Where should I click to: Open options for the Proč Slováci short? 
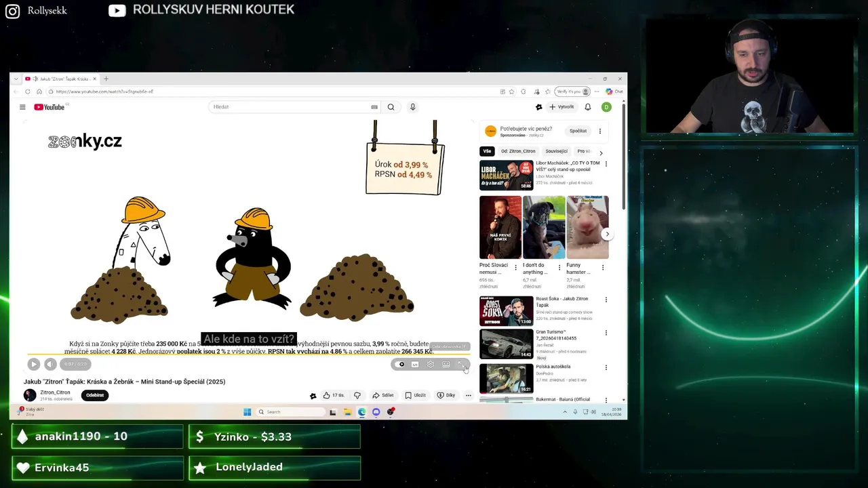pyautogui.click(x=515, y=268)
